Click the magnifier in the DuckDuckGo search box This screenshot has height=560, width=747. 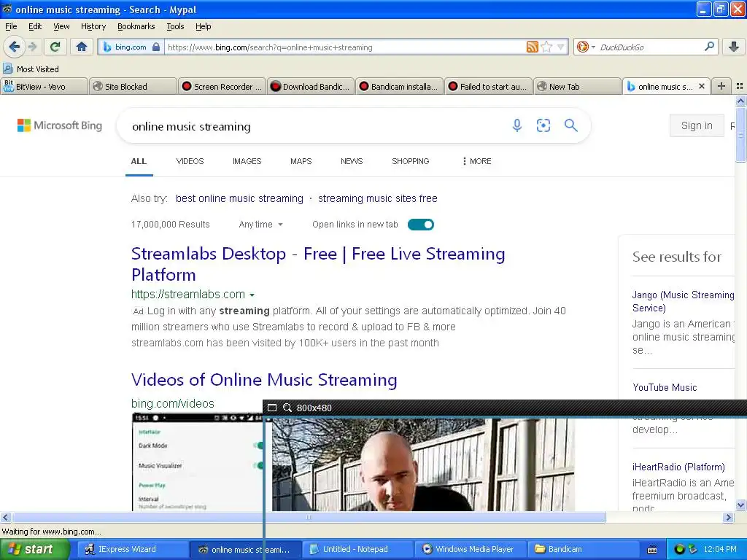click(x=709, y=46)
